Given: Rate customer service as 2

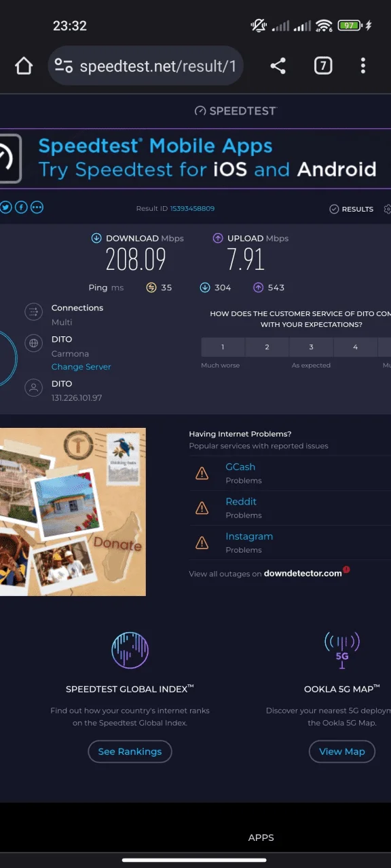Looking at the screenshot, I should pyautogui.click(x=267, y=347).
